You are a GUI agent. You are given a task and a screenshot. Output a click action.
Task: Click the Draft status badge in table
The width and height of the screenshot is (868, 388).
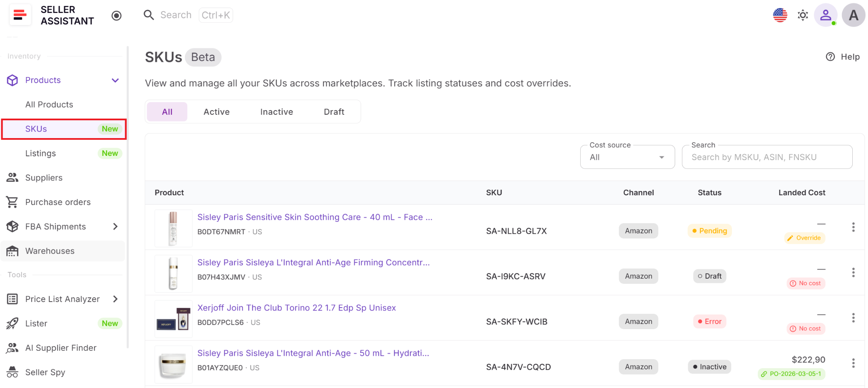[x=709, y=276]
